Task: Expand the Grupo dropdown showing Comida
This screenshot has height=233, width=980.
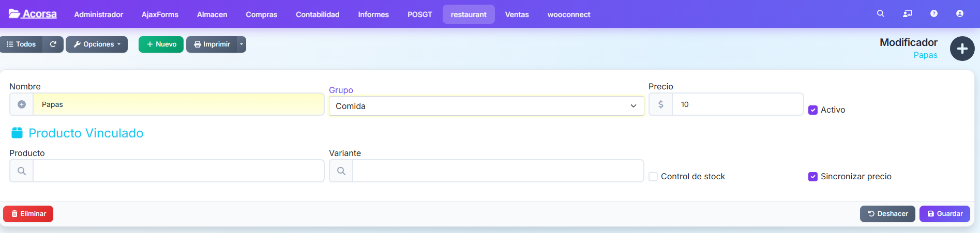Action: tap(486, 106)
